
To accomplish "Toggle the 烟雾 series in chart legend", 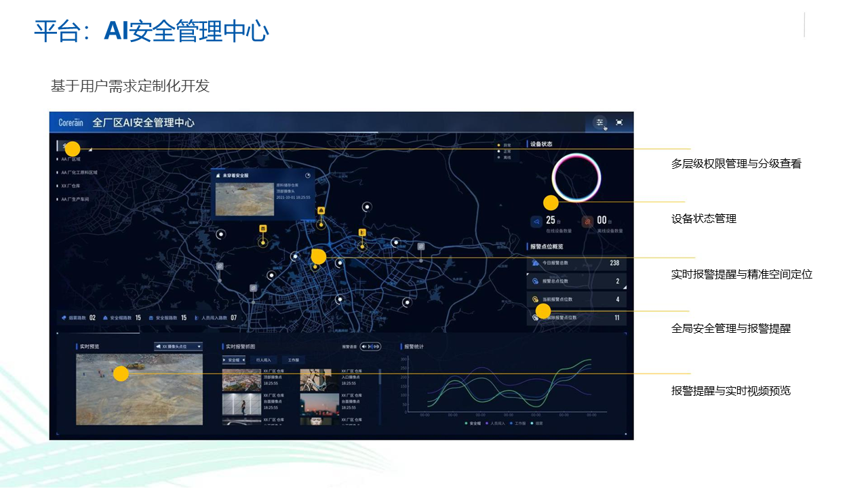I will tap(537, 424).
